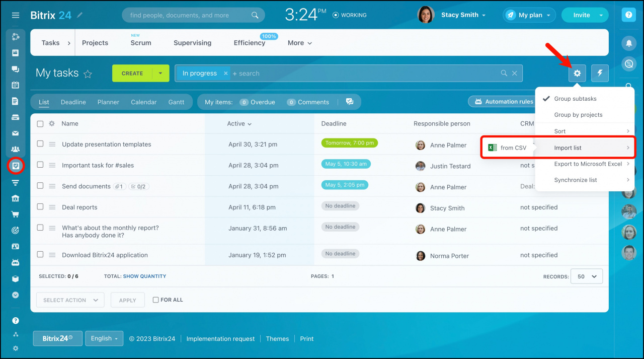Open the box icon in left sidebar
Viewport: 644px width, 359px height.
pyautogui.click(x=16, y=279)
